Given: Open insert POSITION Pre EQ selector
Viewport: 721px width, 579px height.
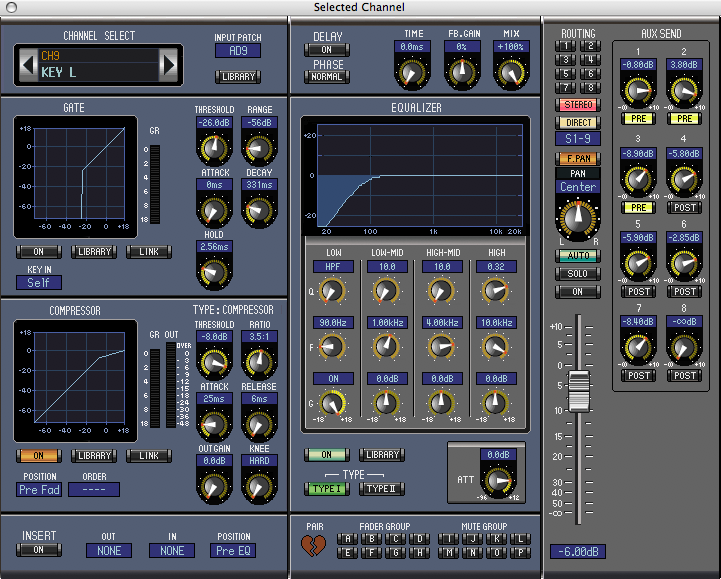Looking at the screenshot, I should 234,550.
